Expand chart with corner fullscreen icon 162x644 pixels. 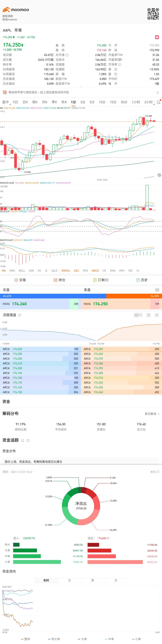tap(159, 175)
